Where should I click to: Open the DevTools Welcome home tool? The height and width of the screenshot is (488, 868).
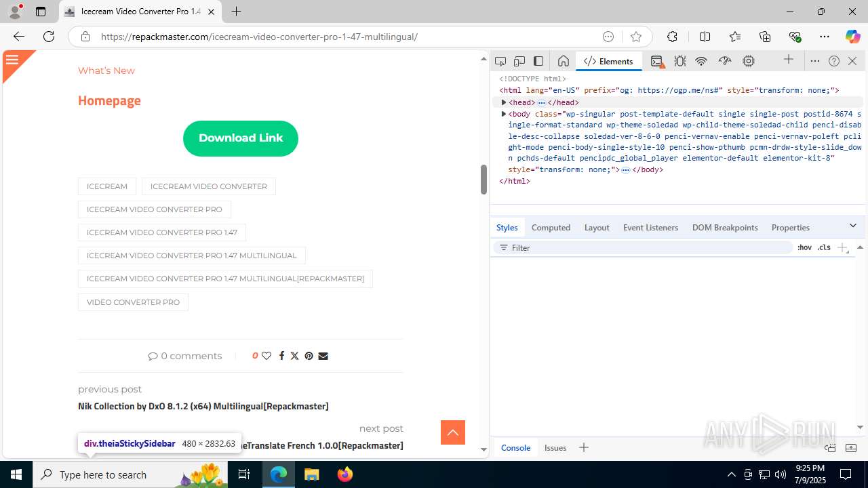[x=563, y=61]
